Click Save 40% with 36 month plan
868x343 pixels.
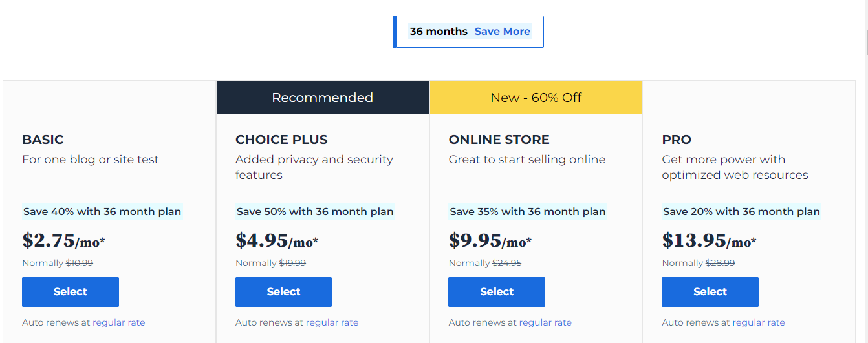[102, 212]
